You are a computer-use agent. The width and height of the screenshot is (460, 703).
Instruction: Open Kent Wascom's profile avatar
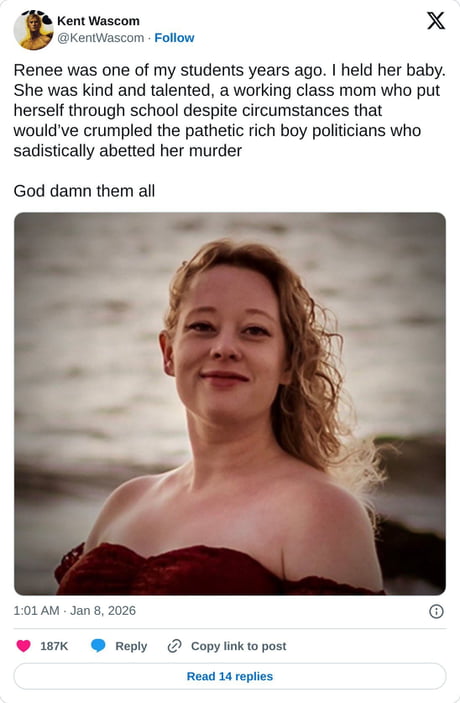(x=33, y=30)
